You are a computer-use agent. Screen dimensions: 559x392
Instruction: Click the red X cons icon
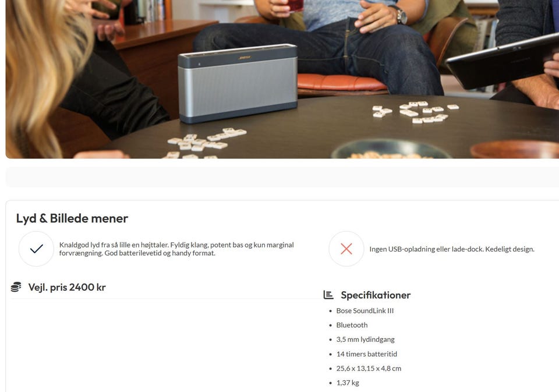click(x=346, y=249)
